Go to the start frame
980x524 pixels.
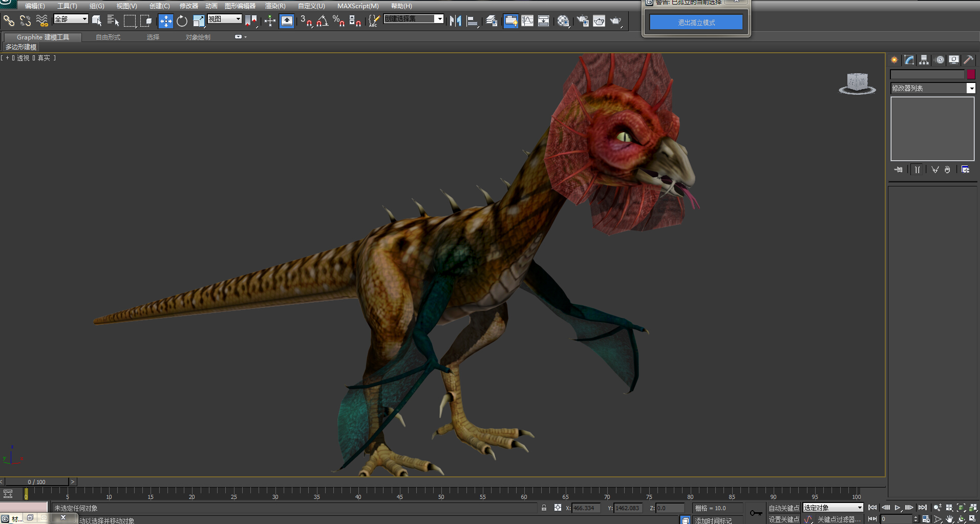[x=872, y=508]
